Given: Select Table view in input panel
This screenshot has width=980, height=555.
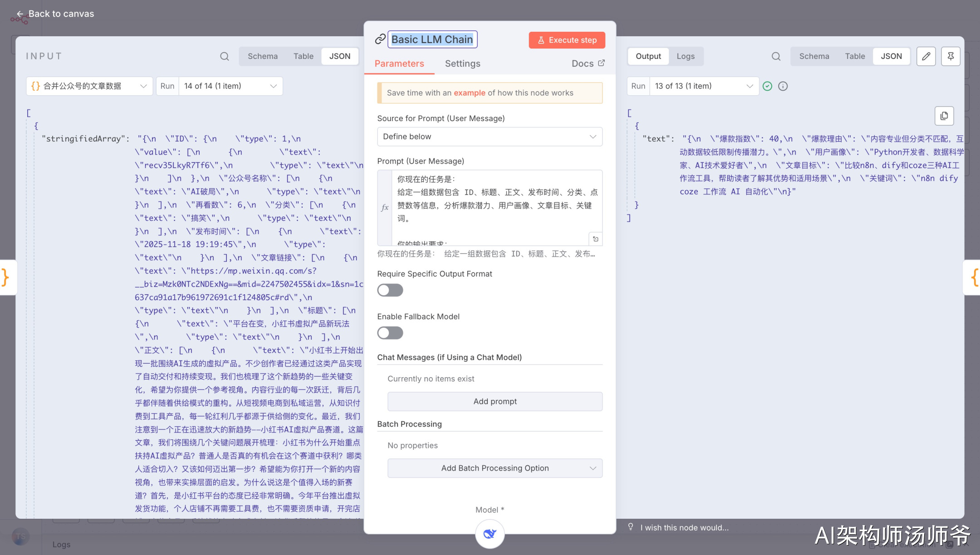Looking at the screenshot, I should tap(303, 56).
